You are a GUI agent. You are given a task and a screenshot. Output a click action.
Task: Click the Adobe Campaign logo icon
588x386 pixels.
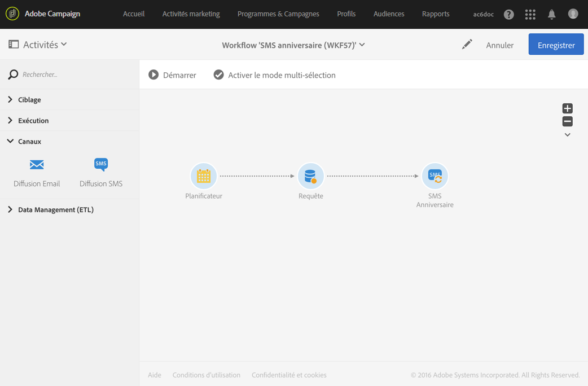[12, 14]
